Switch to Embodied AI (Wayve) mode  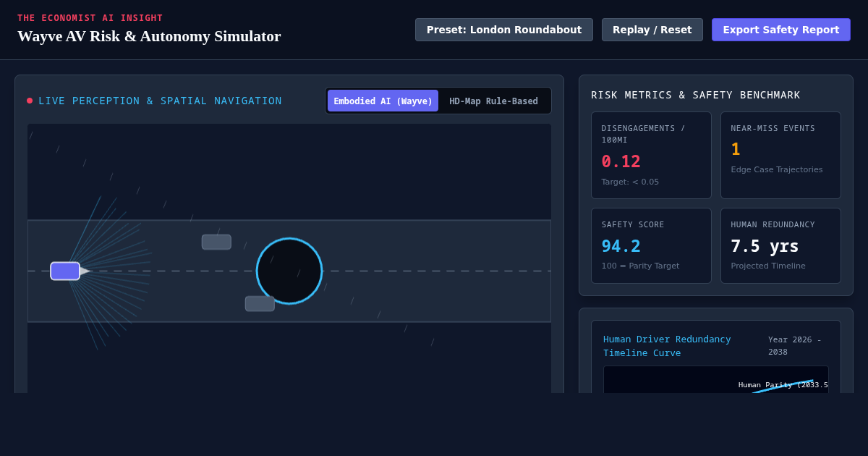point(383,101)
